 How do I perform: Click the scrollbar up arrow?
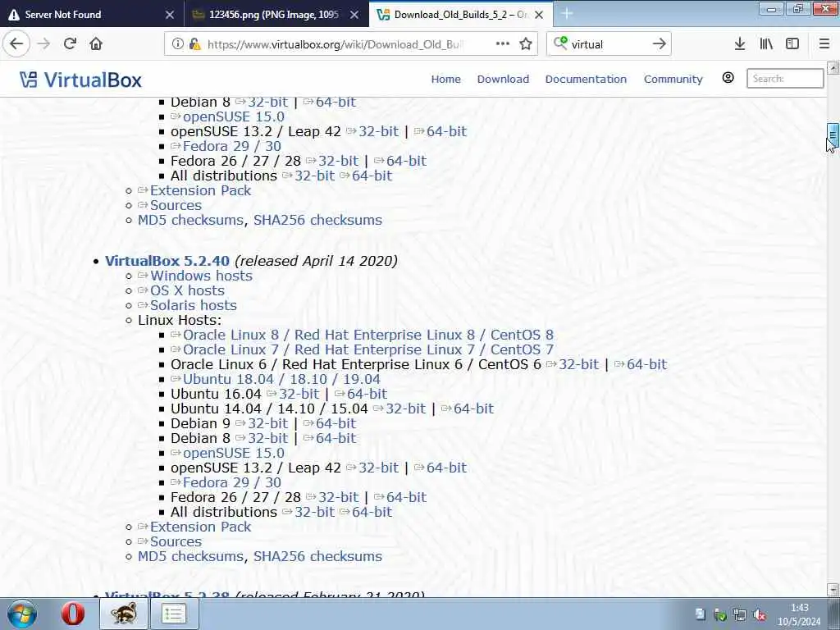833,67
